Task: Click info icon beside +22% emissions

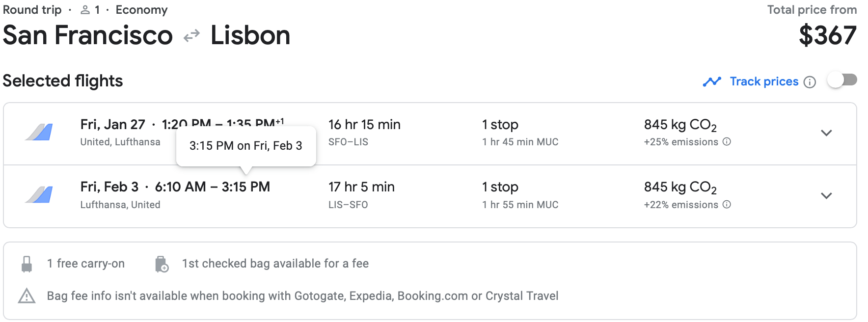Action: [727, 205]
